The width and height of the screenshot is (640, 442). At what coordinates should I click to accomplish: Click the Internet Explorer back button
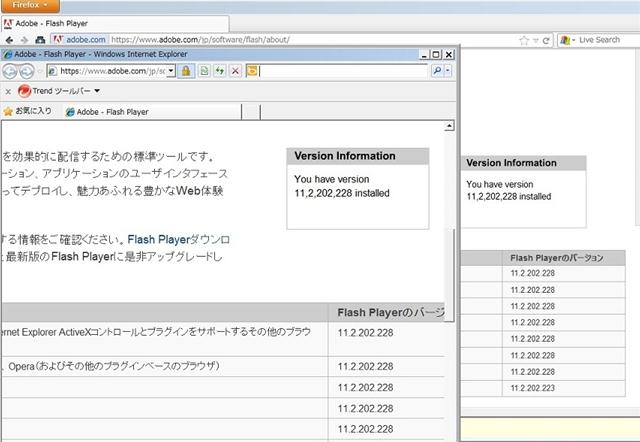10,71
